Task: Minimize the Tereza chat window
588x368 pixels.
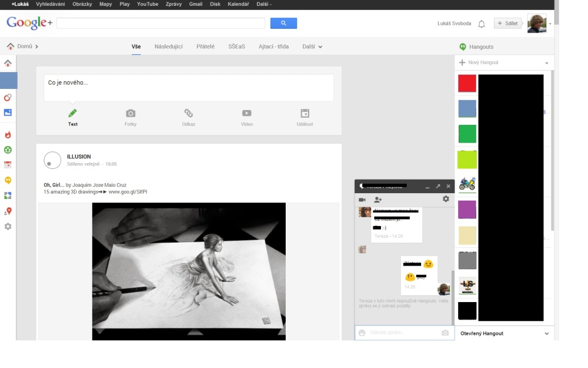Action: (427, 187)
